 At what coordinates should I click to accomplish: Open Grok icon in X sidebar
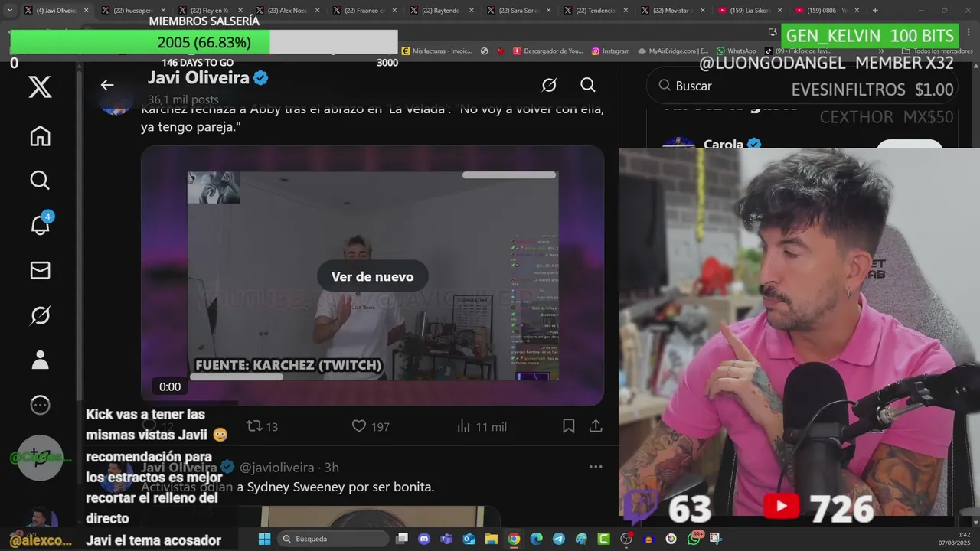point(40,315)
